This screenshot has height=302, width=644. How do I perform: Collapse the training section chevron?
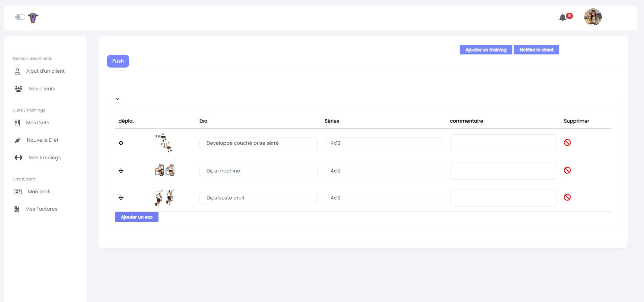(118, 99)
